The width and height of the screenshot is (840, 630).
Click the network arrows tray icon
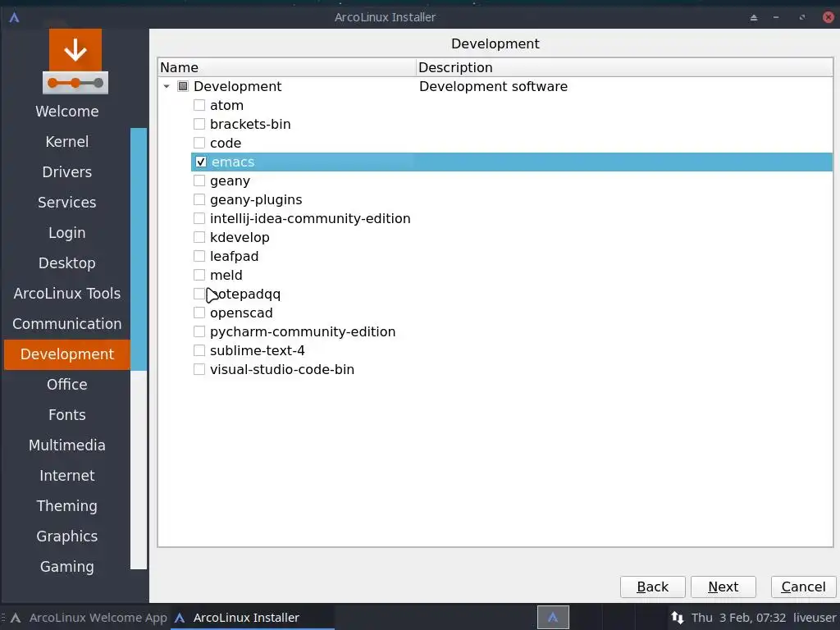click(x=677, y=617)
